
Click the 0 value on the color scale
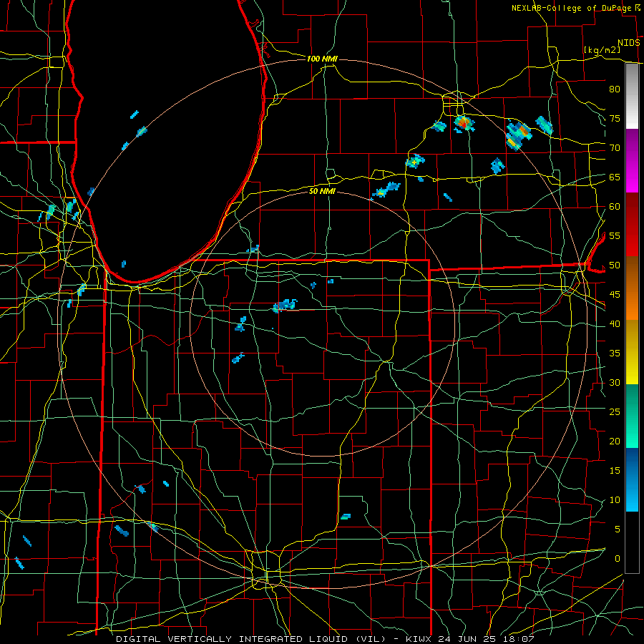click(618, 559)
